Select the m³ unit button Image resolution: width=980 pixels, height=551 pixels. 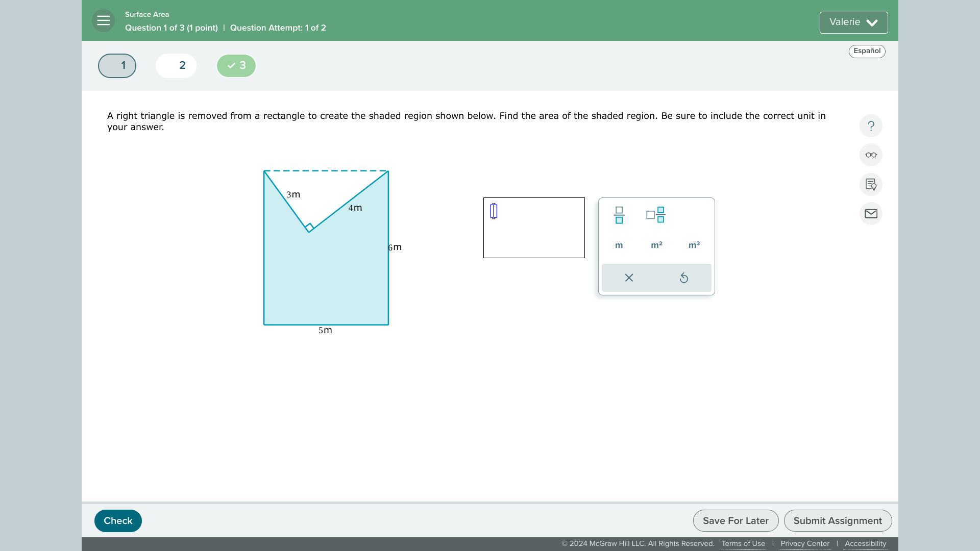[694, 245]
